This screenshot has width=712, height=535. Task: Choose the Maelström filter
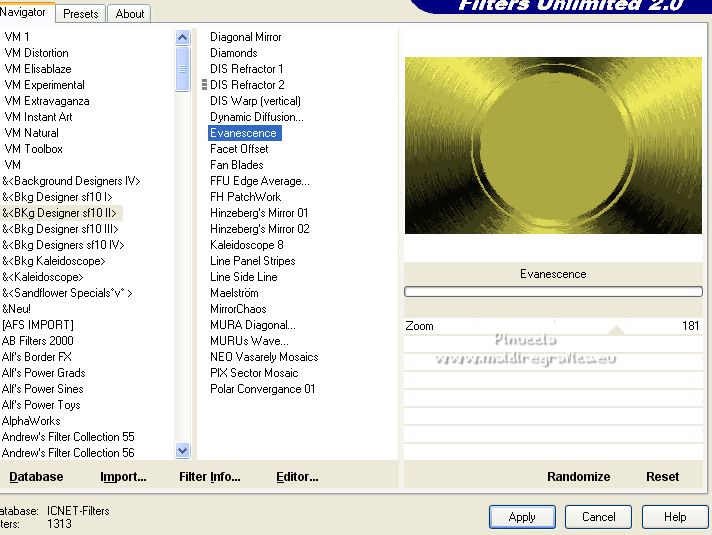(234, 292)
